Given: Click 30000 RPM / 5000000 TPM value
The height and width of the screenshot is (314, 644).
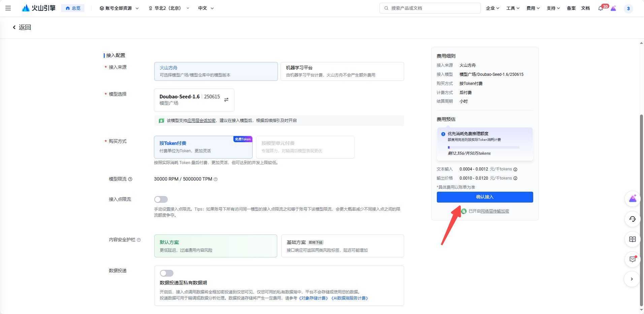Looking at the screenshot, I should coord(183,179).
